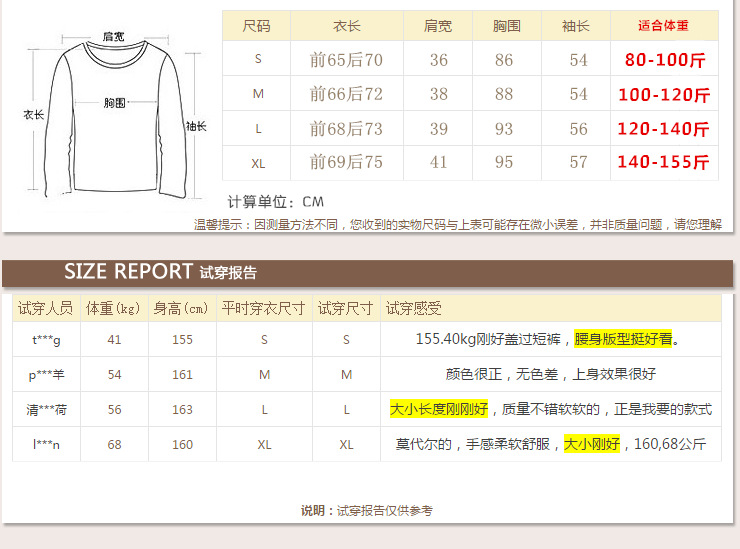Click the red 140-155斤 weight range
Screen dimensions: 740x549
coord(664,162)
